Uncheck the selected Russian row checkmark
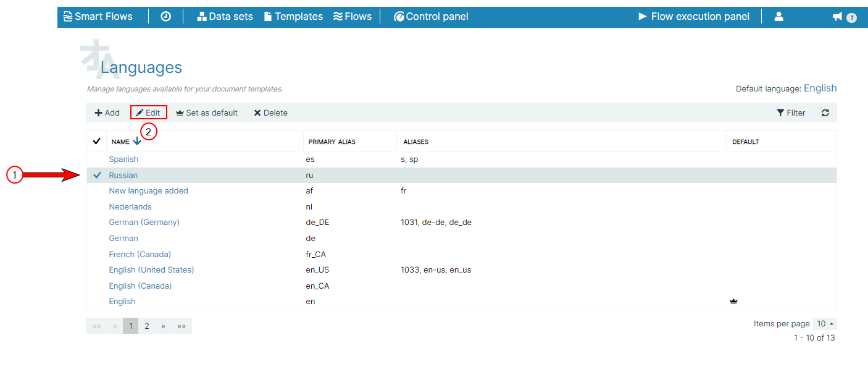 (x=97, y=176)
